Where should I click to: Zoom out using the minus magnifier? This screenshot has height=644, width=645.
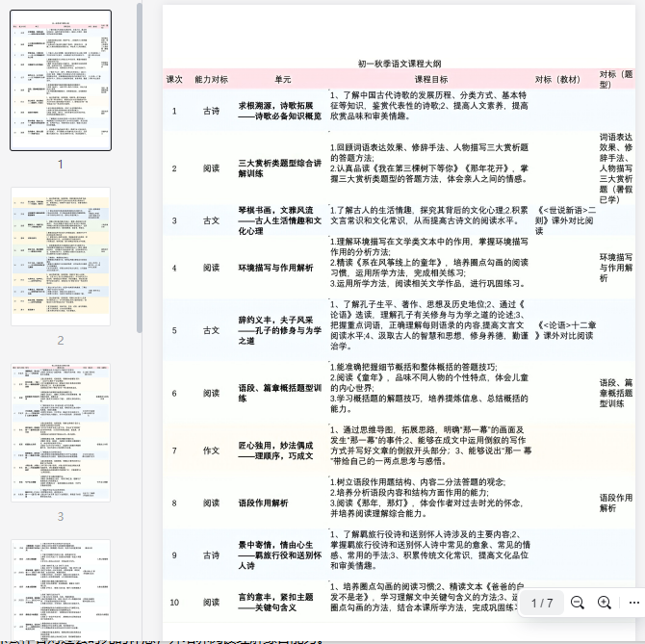(577, 603)
